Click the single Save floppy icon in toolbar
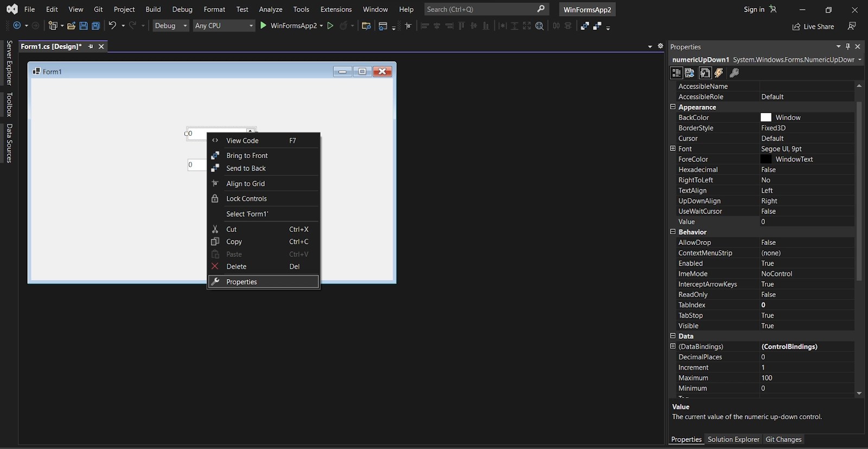868x449 pixels. tap(84, 26)
